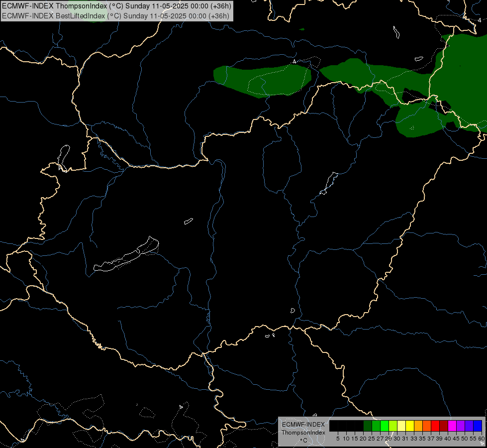Screen dimensions: 487x448
Task: Click the legend tick value '10'
Action: coord(346,439)
